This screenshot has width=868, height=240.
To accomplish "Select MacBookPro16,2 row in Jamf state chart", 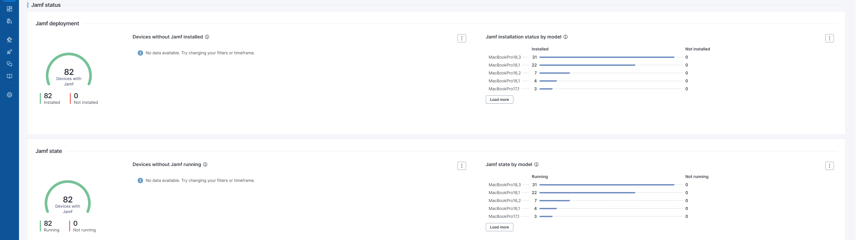I will coord(505,201).
